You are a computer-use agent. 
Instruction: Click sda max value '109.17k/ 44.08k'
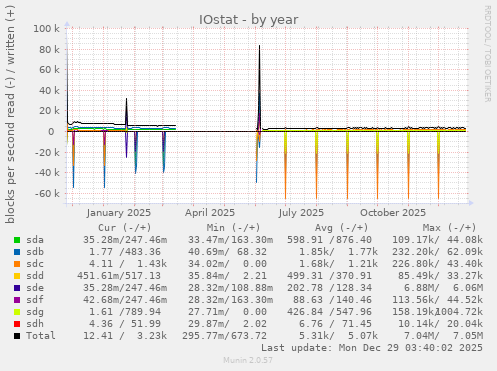click(x=437, y=240)
